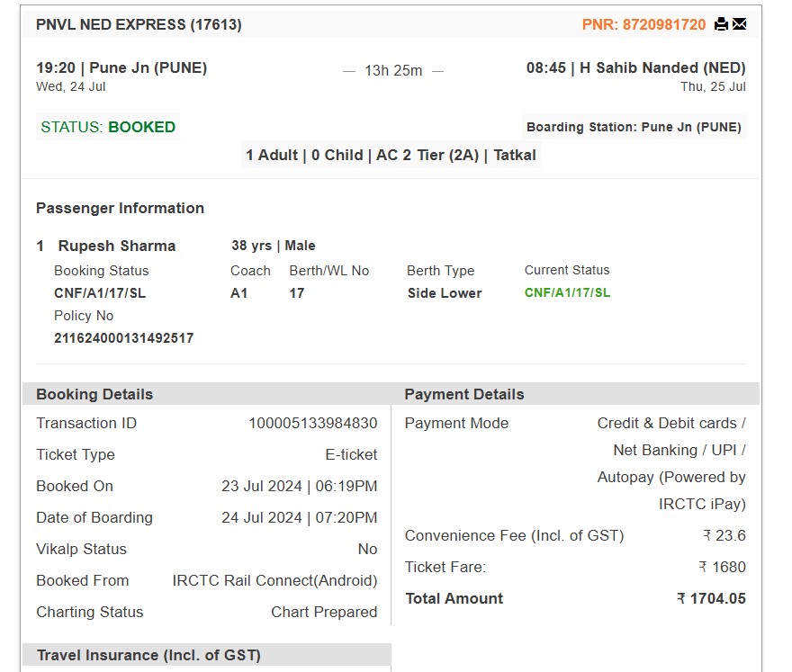Click the Side Lower berth type
Image resolution: width=792 pixels, height=672 pixels.
(x=445, y=293)
